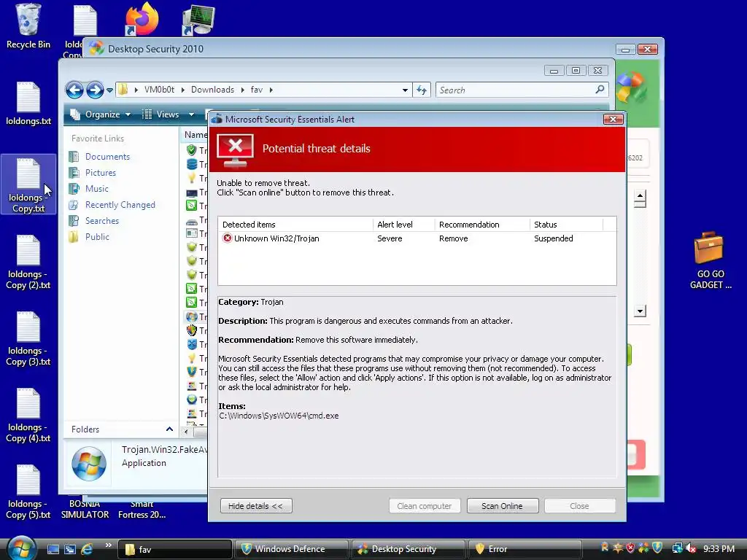Image resolution: width=747 pixels, height=560 pixels.
Task: Click Hide details button
Action: point(256,506)
